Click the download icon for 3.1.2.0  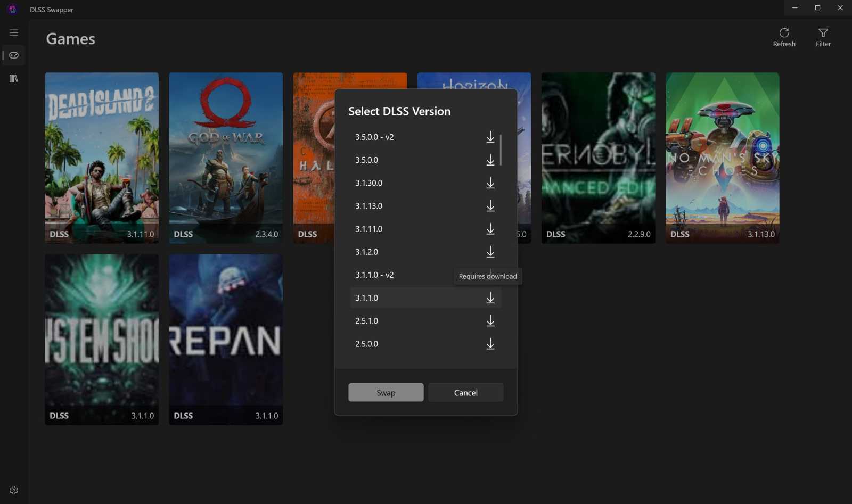[490, 252]
